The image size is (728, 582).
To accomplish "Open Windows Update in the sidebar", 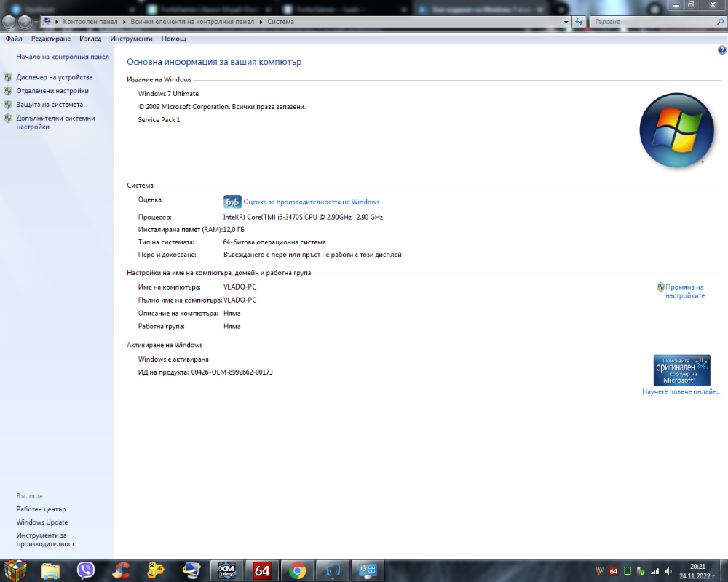I will 41,522.
